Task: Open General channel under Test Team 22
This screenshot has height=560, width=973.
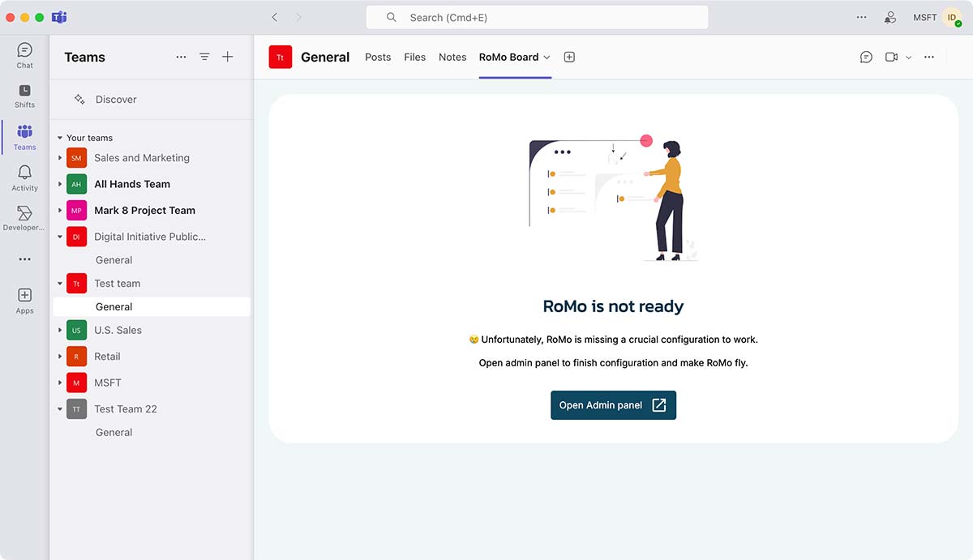Action: tap(114, 433)
